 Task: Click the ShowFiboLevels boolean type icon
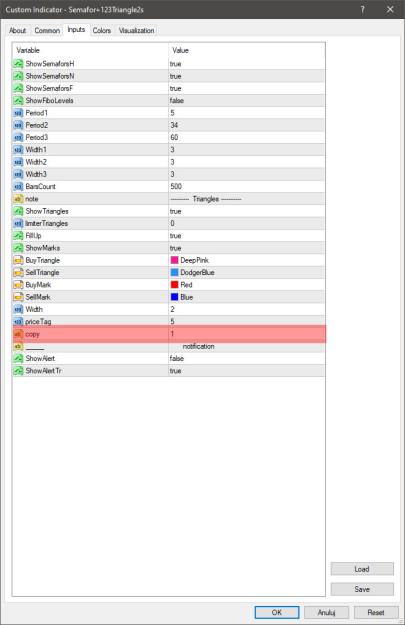click(18, 100)
